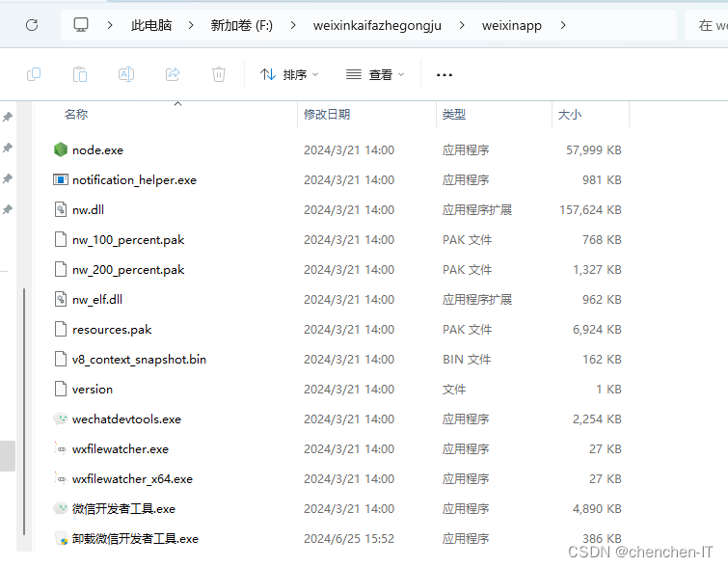Select the node.exe file name
This screenshot has width=728, height=567.
coord(98,150)
